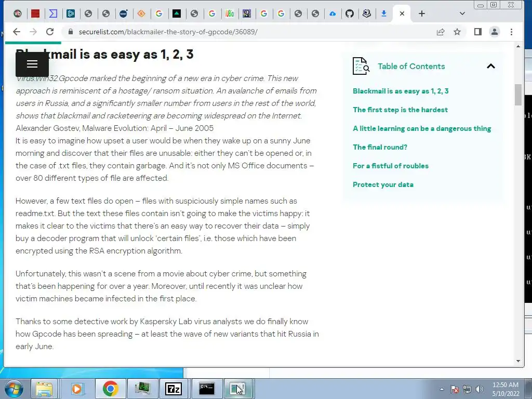Open the Chrome side panel

point(478,32)
